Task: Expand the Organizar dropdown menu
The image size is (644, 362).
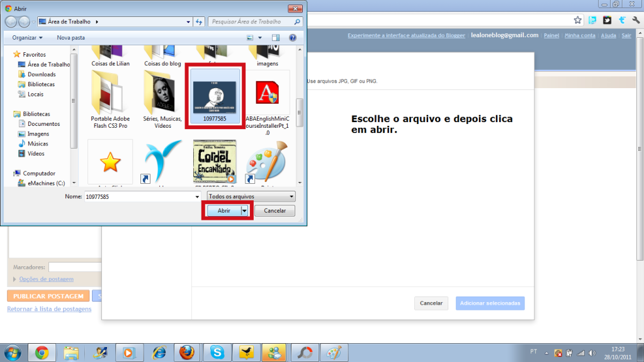Action: pos(26,38)
